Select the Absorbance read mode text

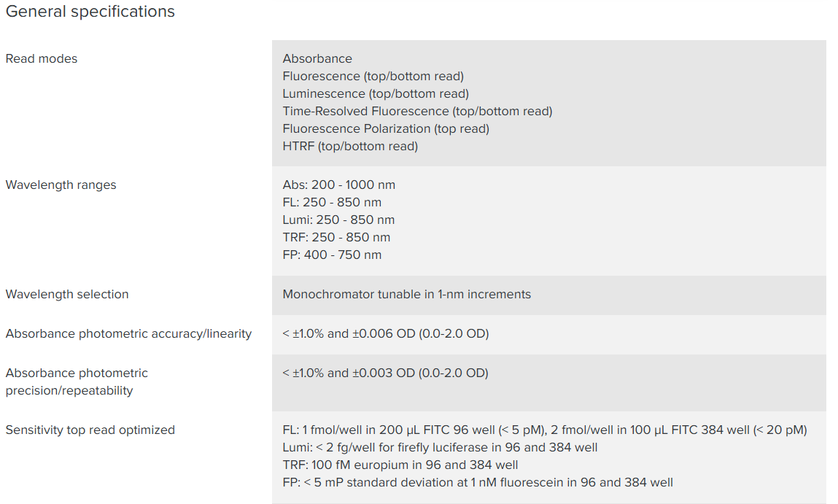tap(317, 59)
